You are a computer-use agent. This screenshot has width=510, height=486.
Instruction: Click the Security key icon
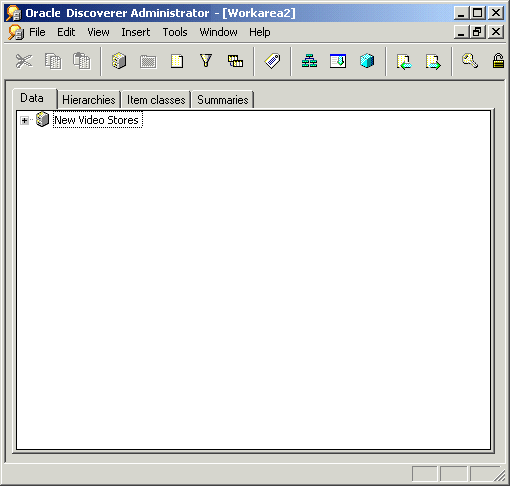(470, 61)
